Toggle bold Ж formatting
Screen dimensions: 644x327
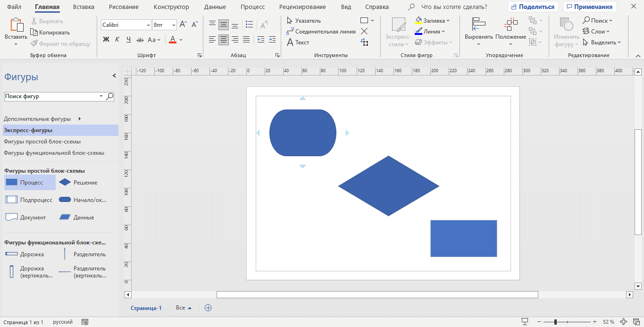click(x=106, y=40)
